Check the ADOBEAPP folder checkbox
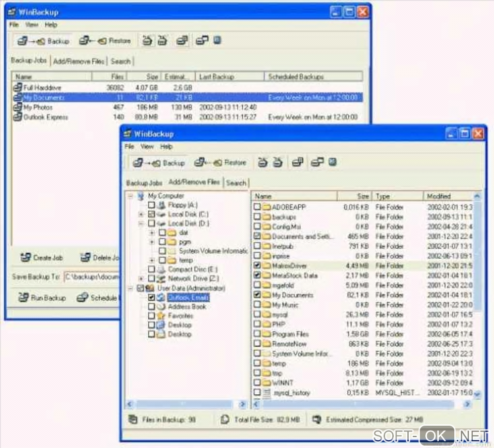 [257, 207]
